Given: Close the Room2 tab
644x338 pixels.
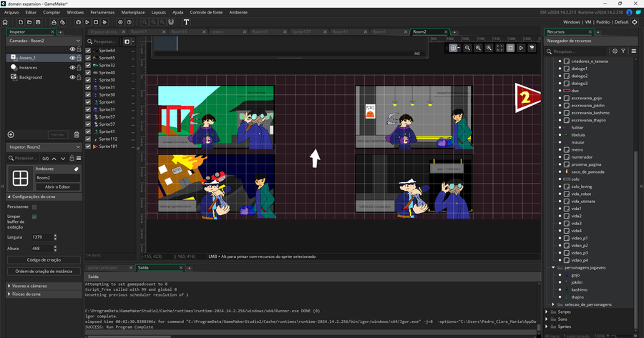Looking at the screenshot, I should [446, 31].
